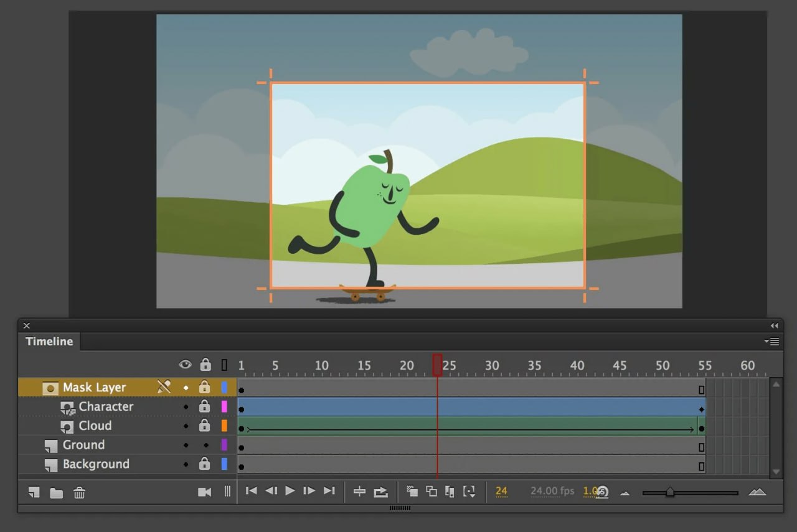Delete the selected layer
Screen dimensions: 797x532
(79, 491)
